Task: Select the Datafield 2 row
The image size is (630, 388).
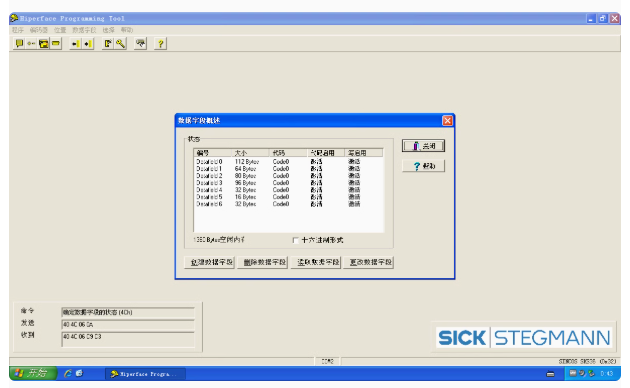Action: [x=288, y=176]
